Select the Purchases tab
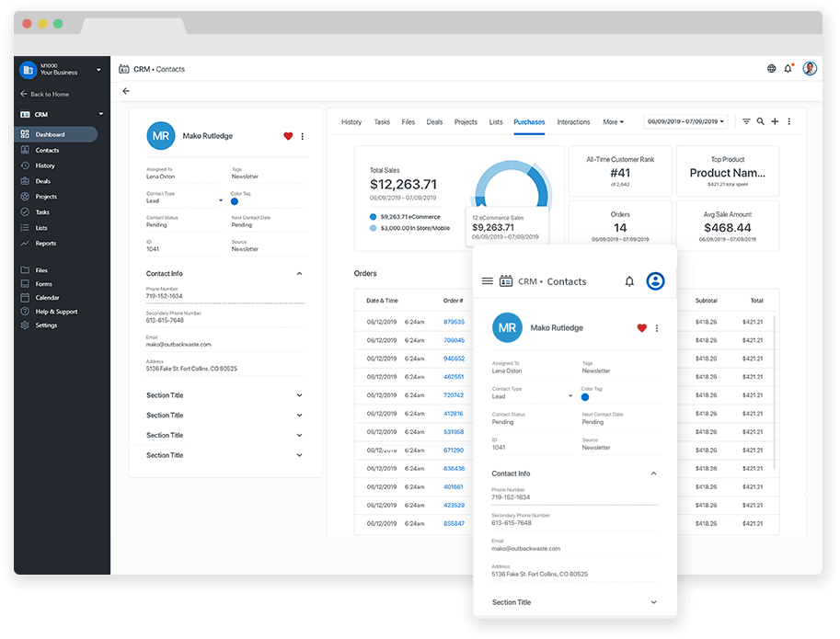This screenshot has width=840, height=639. point(529,122)
